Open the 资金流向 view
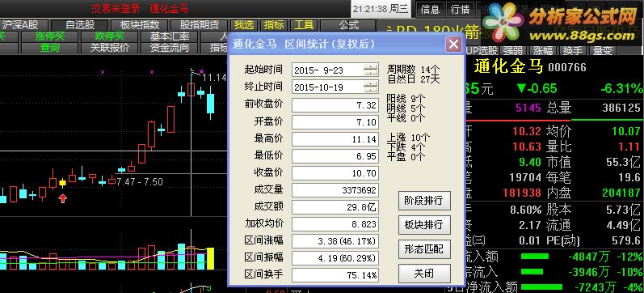The height and width of the screenshot is (293, 644). click(169, 48)
